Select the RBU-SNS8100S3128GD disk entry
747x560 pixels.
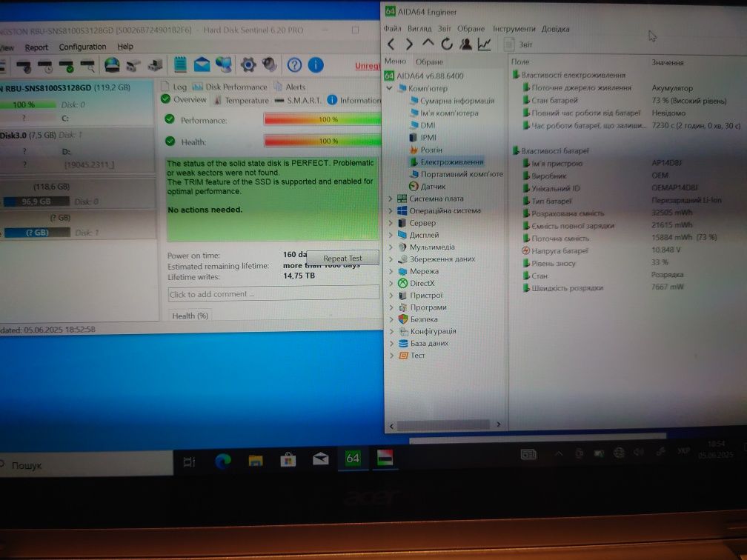pos(76,102)
